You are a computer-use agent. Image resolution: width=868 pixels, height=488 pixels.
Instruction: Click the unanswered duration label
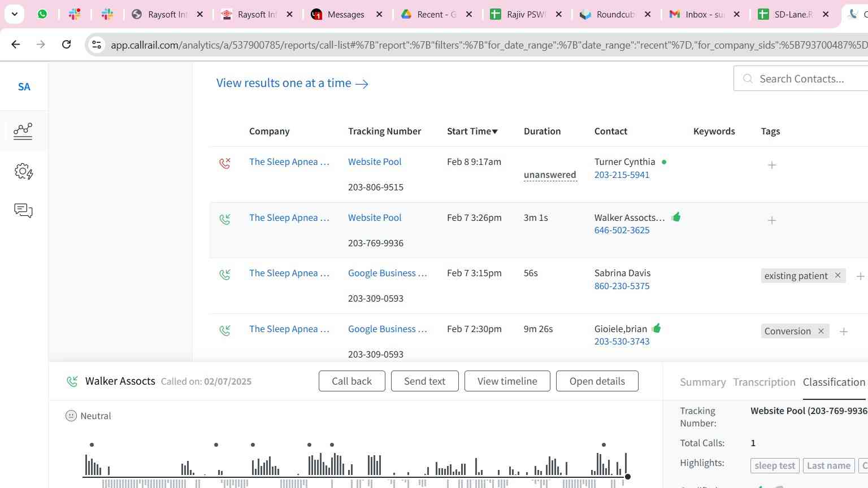pos(550,175)
